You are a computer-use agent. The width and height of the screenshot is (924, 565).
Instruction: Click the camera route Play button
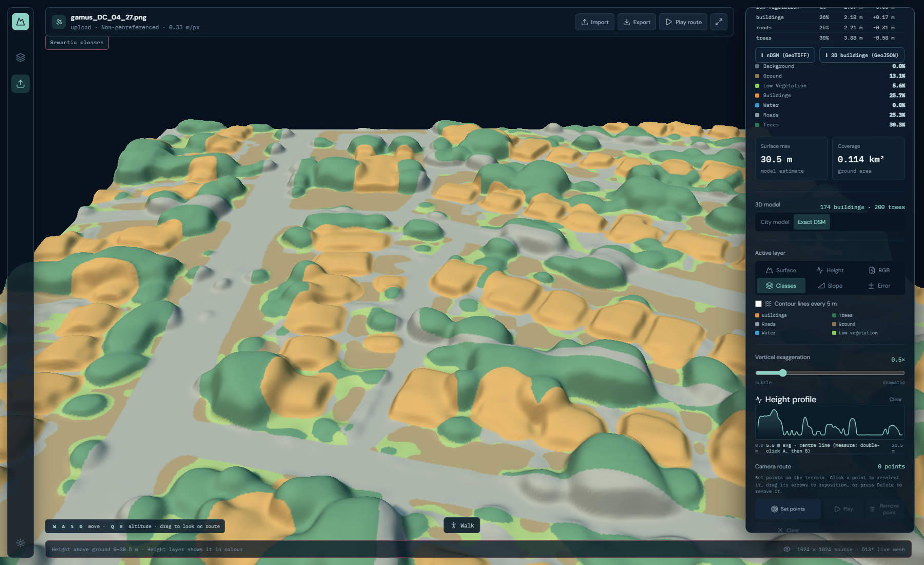tap(843, 509)
